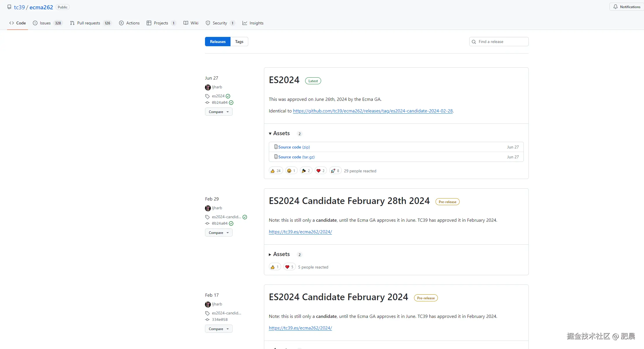This screenshot has height=349, width=644.
Task: Open the Pull requests tab
Action: pos(88,23)
